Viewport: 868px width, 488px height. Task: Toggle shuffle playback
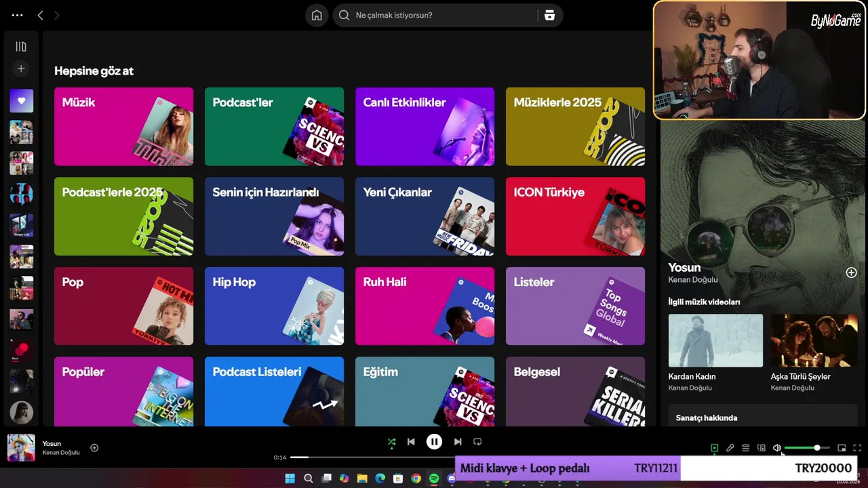coord(391,442)
